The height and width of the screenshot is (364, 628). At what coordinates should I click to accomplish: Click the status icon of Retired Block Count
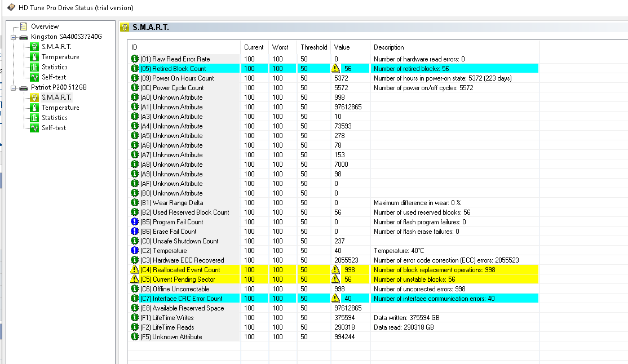135,69
